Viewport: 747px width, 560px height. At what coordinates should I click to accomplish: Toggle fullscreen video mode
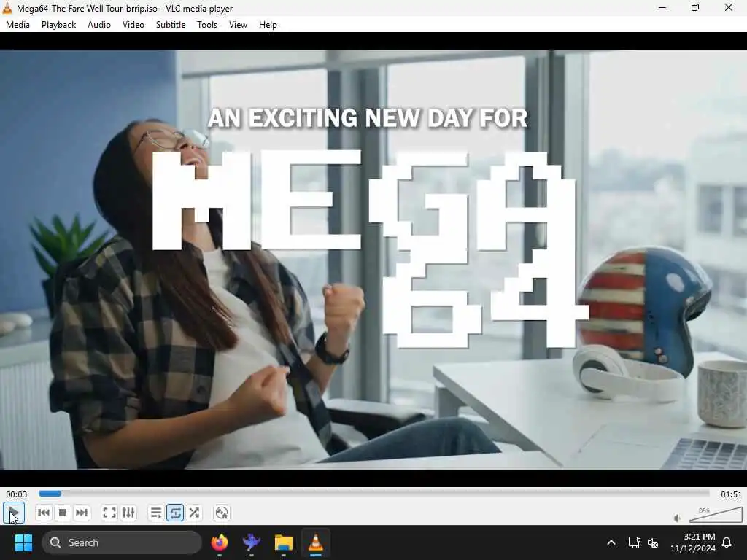109,513
